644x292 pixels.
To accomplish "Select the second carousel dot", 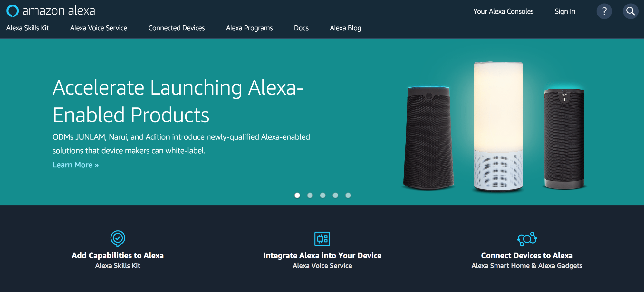I will coord(310,195).
